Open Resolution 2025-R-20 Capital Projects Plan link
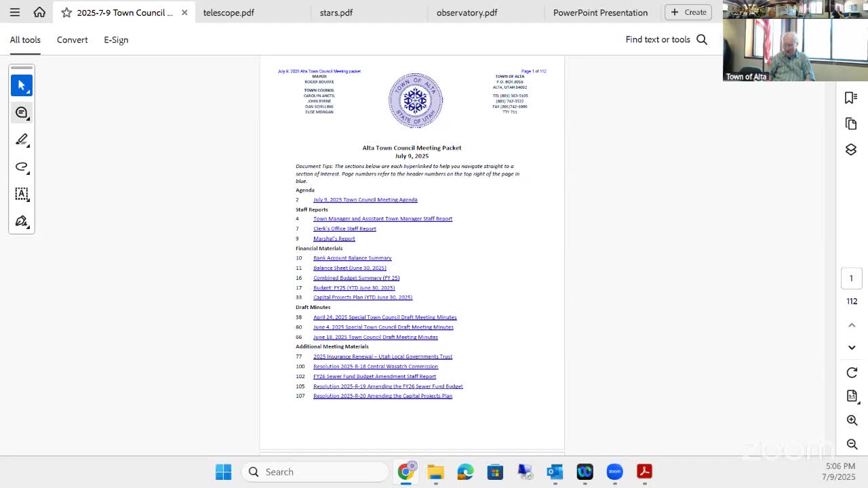The height and width of the screenshot is (488, 868). (382, 396)
